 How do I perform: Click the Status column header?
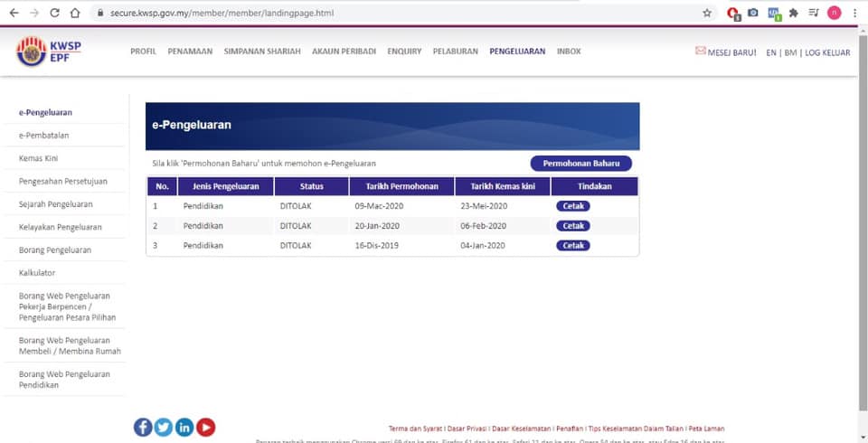(x=312, y=186)
